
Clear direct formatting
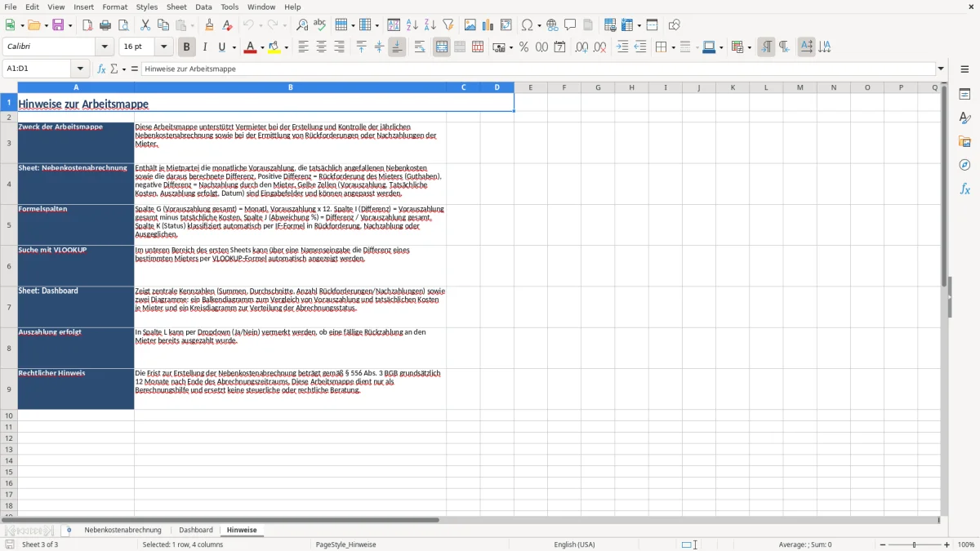click(227, 25)
